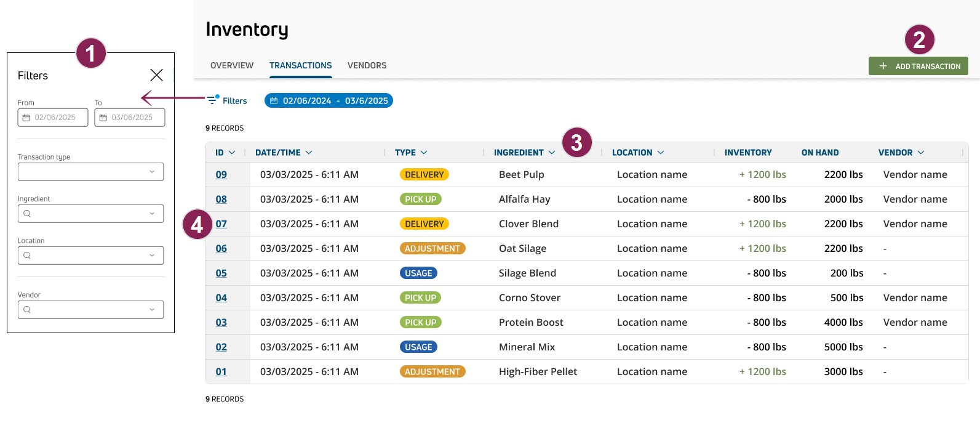The image size is (980, 436).
Task: Click PICK UP badge in Protein Boost row
Action: tap(421, 323)
